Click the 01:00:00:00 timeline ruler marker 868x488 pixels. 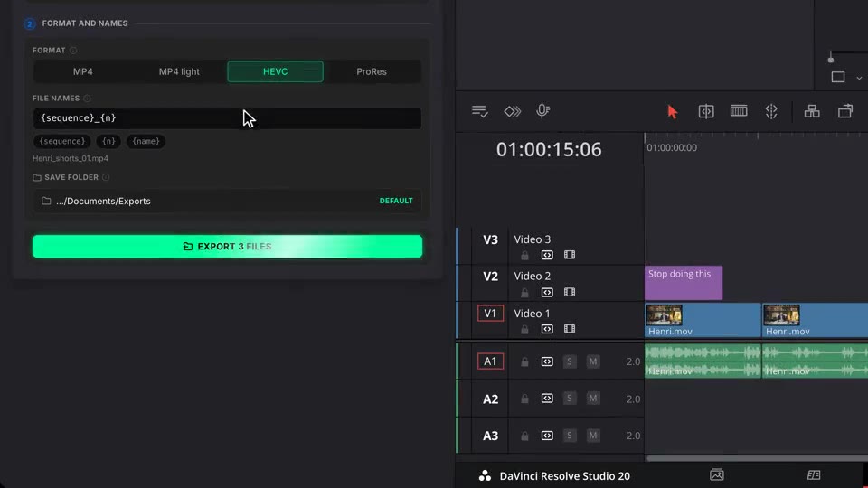pos(672,147)
